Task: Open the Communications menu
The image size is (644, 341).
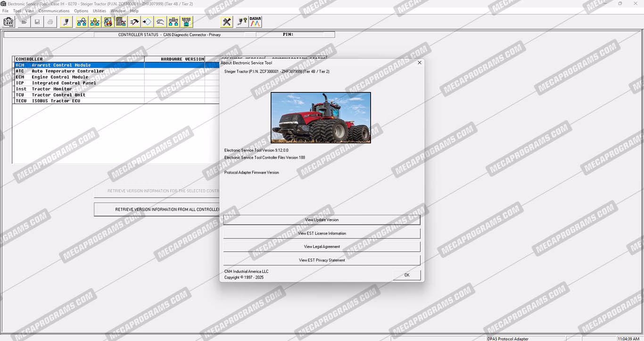Action: [x=54, y=11]
